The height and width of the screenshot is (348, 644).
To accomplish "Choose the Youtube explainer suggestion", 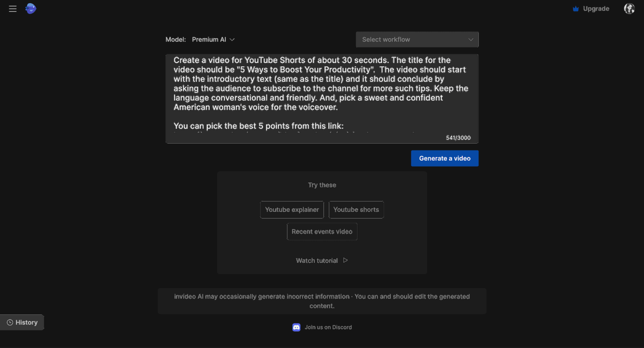I will pyautogui.click(x=292, y=209).
